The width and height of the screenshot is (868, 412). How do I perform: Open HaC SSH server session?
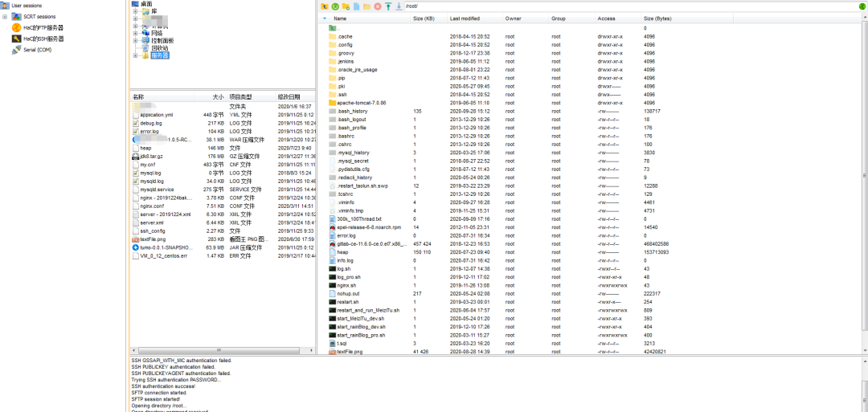[x=38, y=39]
